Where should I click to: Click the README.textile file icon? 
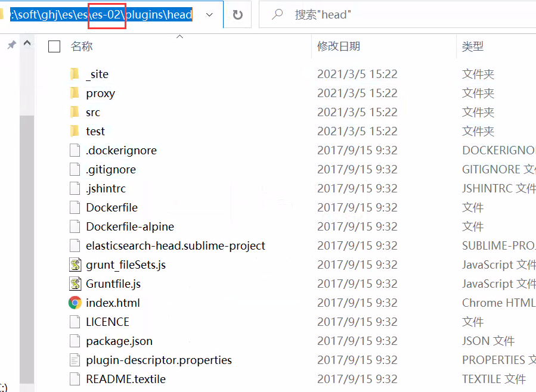[x=75, y=379]
